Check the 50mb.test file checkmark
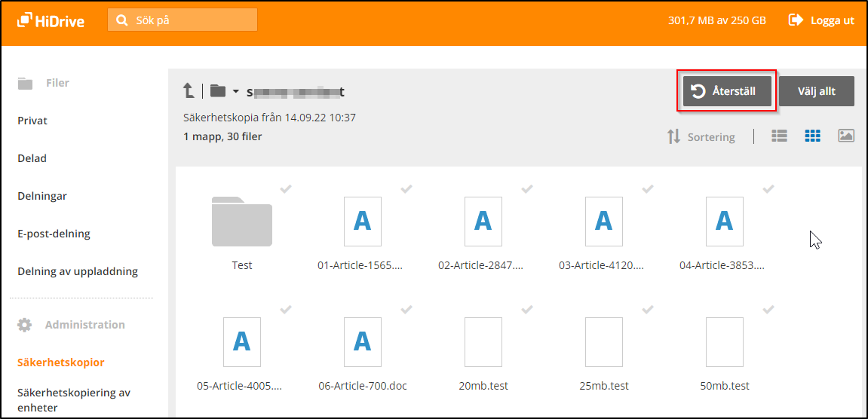The height and width of the screenshot is (419, 868). (768, 310)
